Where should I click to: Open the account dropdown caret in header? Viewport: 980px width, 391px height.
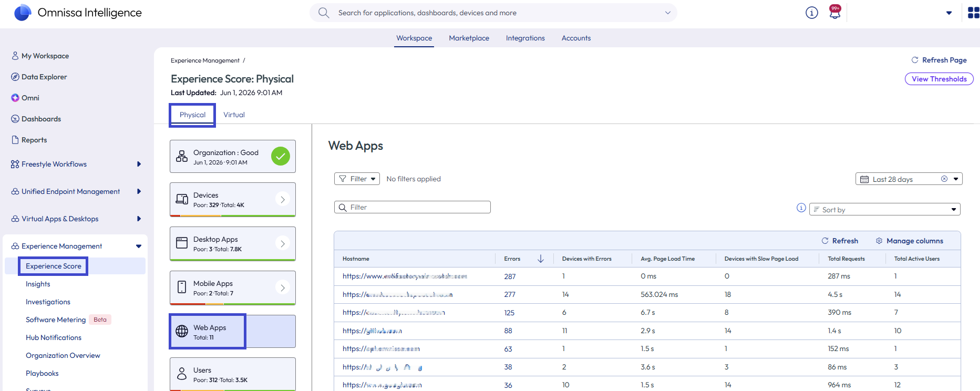pyautogui.click(x=949, y=13)
